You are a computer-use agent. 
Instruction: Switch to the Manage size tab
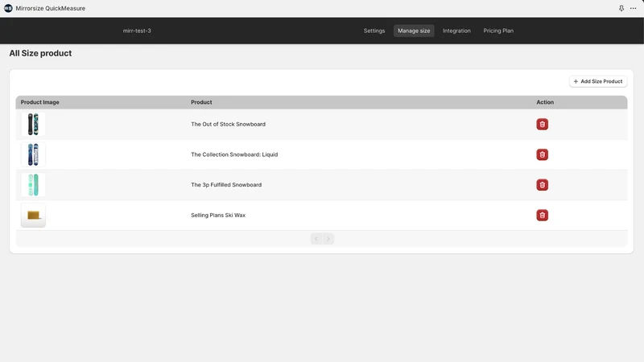[x=414, y=31]
